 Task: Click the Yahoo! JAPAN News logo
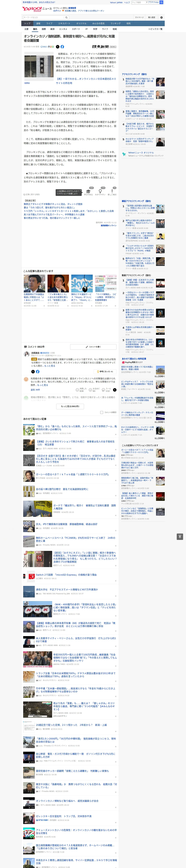(37, 9)
